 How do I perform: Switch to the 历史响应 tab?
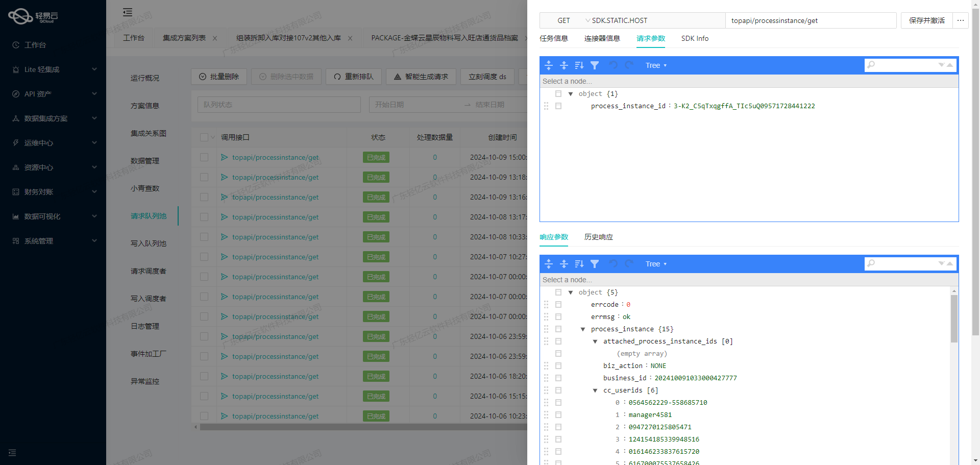coord(599,237)
